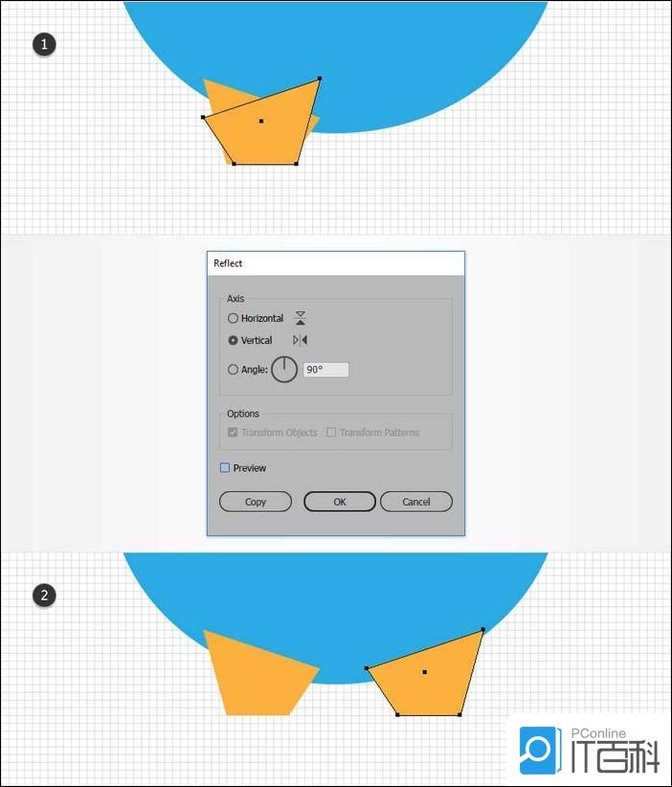Click the angle dial control
This screenshot has height=787, width=672.
pyautogui.click(x=284, y=370)
